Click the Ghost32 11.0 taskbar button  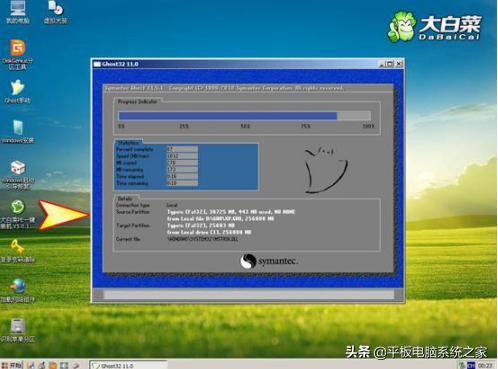128,365
